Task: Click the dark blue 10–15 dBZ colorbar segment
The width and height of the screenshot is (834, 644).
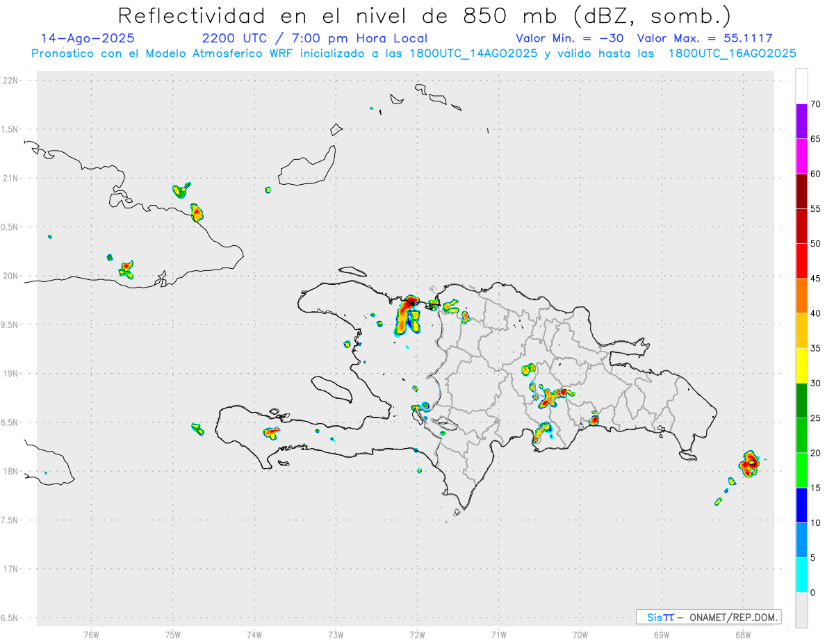Action: coord(801,505)
